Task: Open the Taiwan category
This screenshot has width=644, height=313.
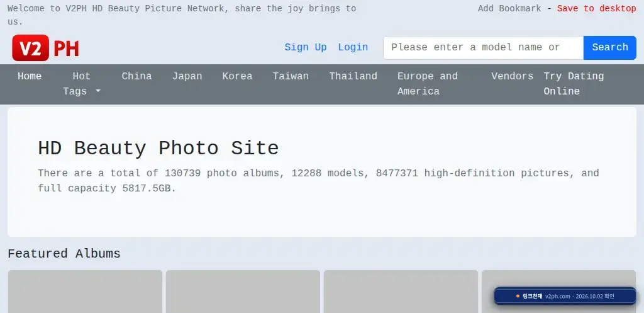Action: click(x=291, y=76)
